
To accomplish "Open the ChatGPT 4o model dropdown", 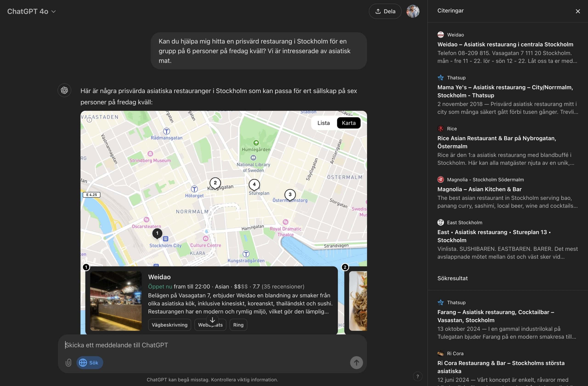I will [31, 11].
